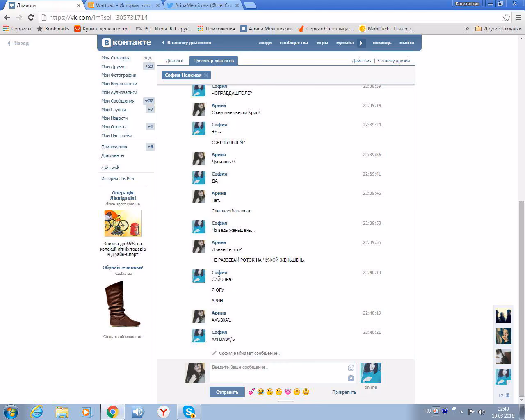The height and width of the screenshot is (420, 525).
Task: Go back using Chrome back arrow
Action: click(7, 17)
